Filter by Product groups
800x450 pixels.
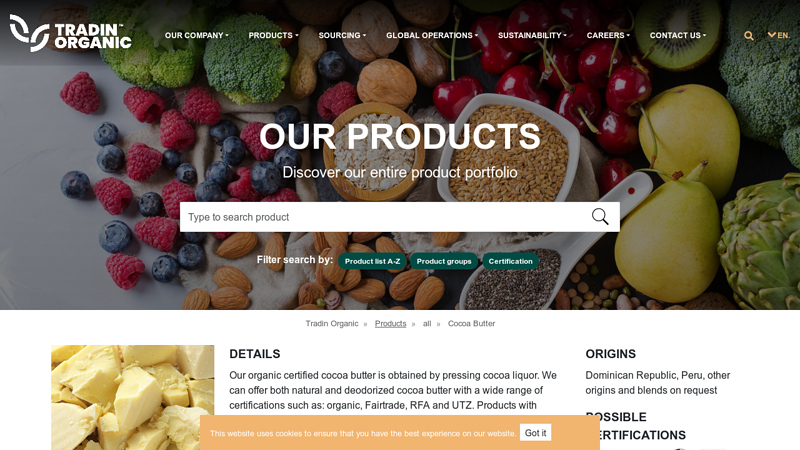click(x=444, y=261)
